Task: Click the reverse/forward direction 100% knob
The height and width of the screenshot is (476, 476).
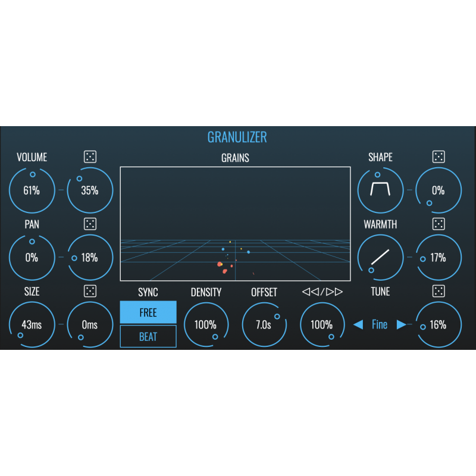Action: click(x=322, y=325)
